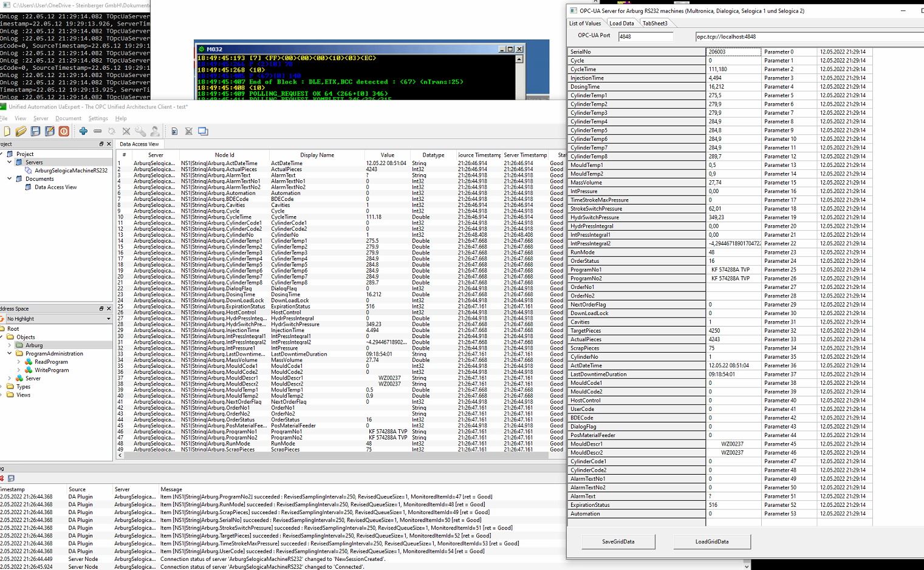Open the Server menu in UaExpert

coord(41,118)
